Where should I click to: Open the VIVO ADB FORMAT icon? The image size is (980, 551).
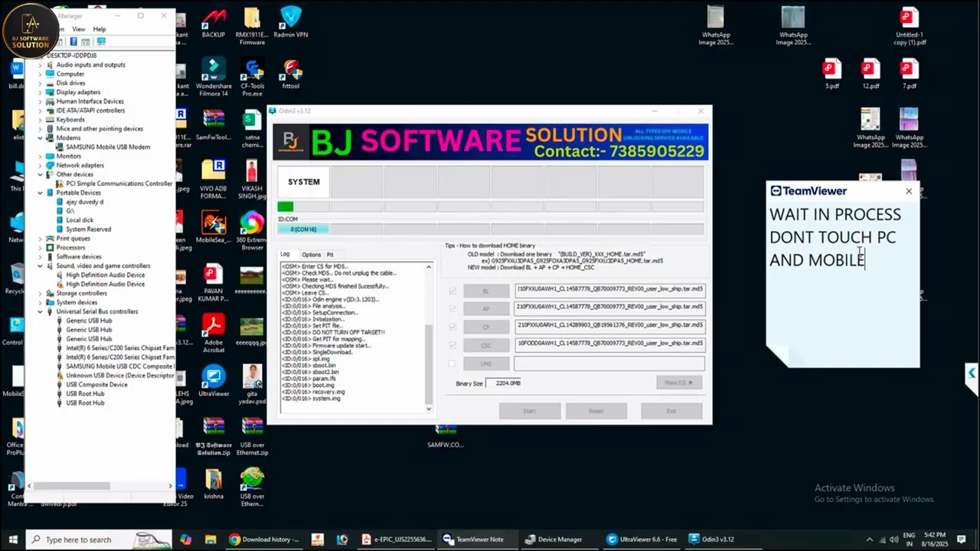[x=214, y=179]
